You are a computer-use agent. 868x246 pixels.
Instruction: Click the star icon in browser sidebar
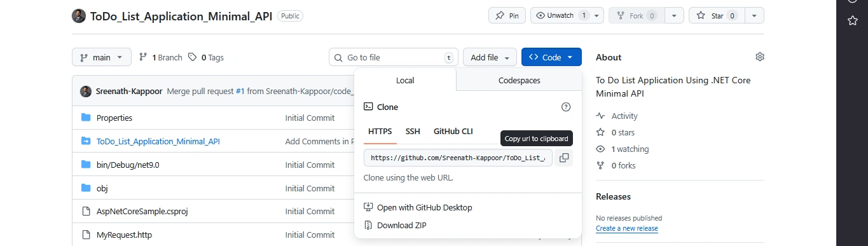(853, 21)
